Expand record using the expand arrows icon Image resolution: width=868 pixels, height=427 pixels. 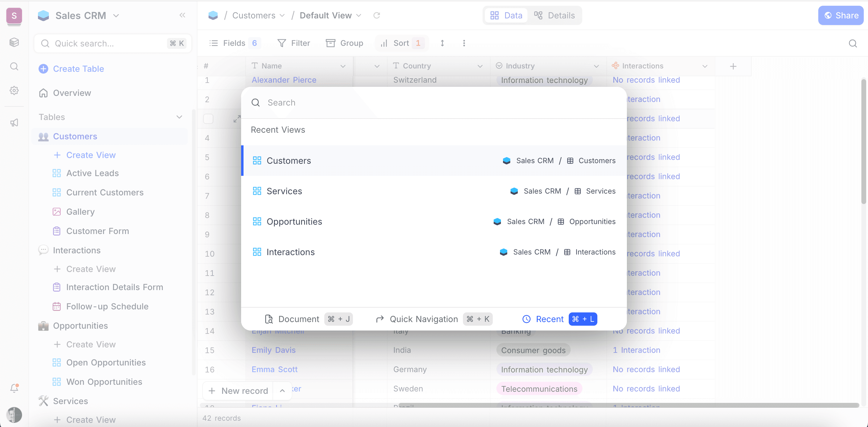tap(237, 119)
